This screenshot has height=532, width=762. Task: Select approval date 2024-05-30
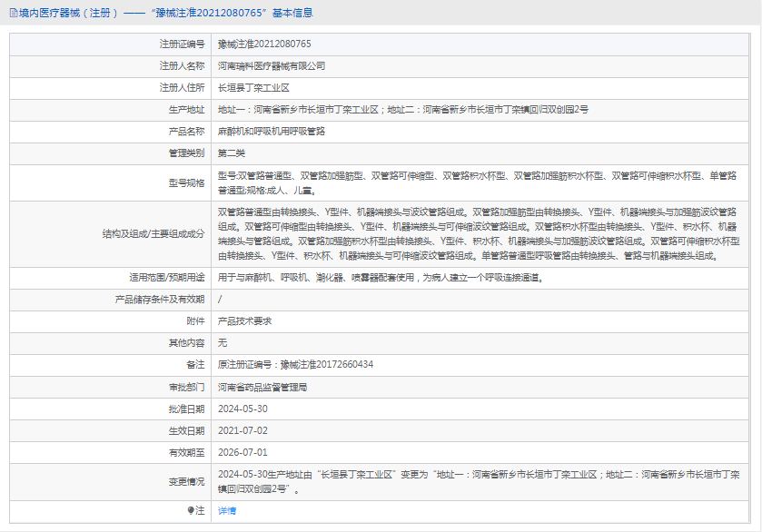[x=242, y=409]
